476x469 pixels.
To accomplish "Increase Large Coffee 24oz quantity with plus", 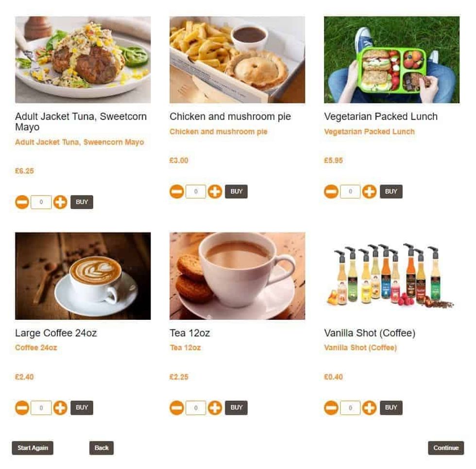I will pos(60,408).
